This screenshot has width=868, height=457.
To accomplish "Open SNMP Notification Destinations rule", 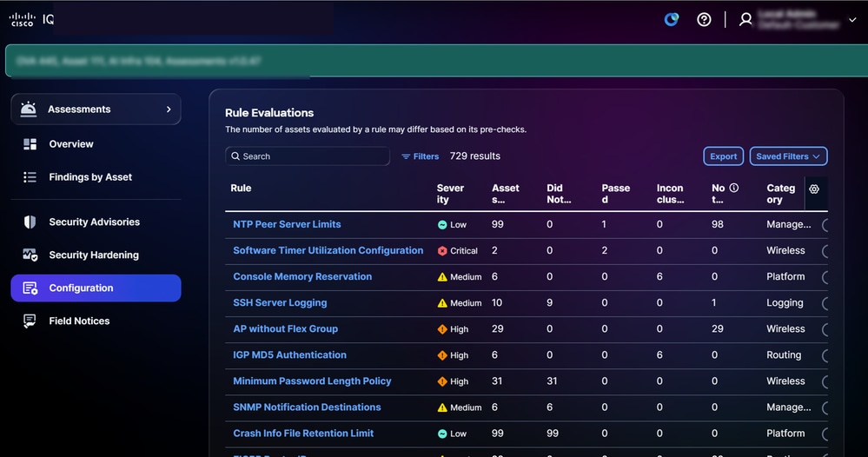I will (x=308, y=407).
